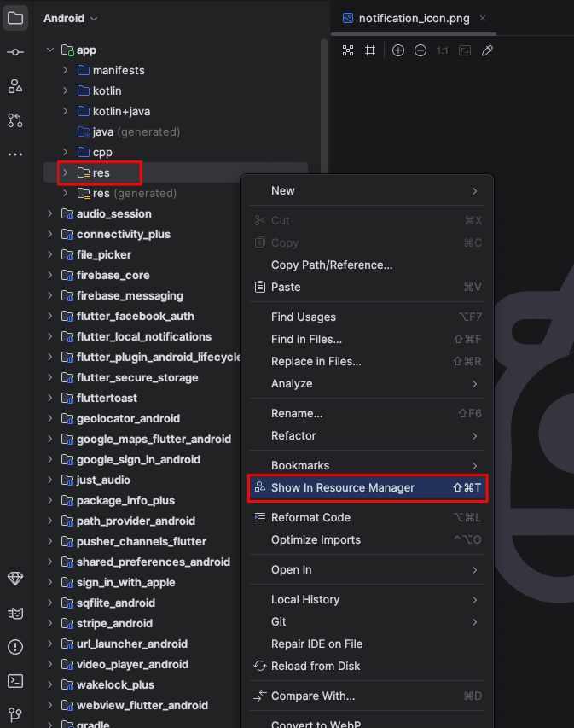Select the just_audio module
574x728 pixels.
(96, 480)
